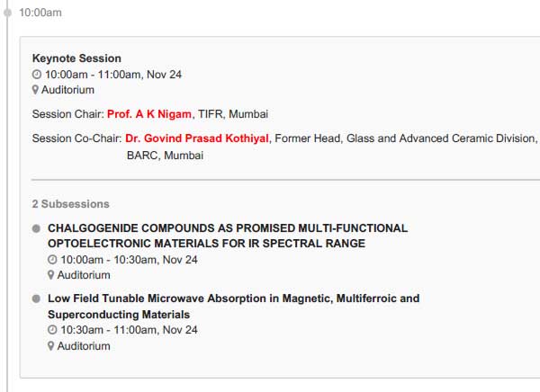
Task: Click the clock icon beside Keynote Session time
Action: (x=37, y=75)
